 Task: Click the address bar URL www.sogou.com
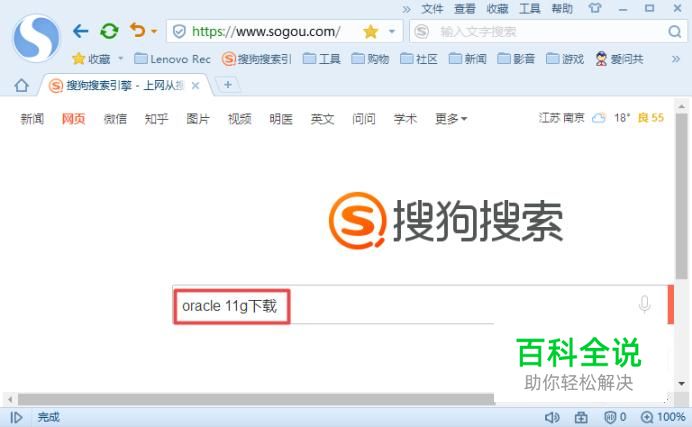pyautogui.click(x=266, y=31)
